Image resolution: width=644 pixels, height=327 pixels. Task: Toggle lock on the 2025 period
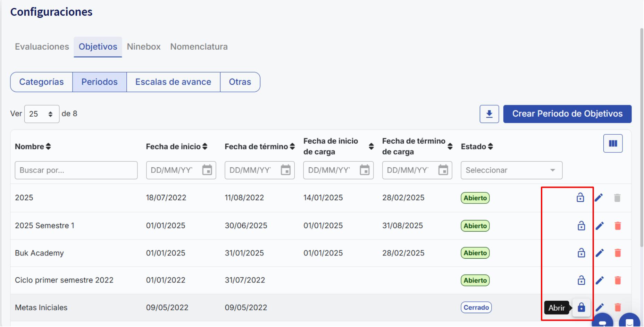pyautogui.click(x=580, y=198)
